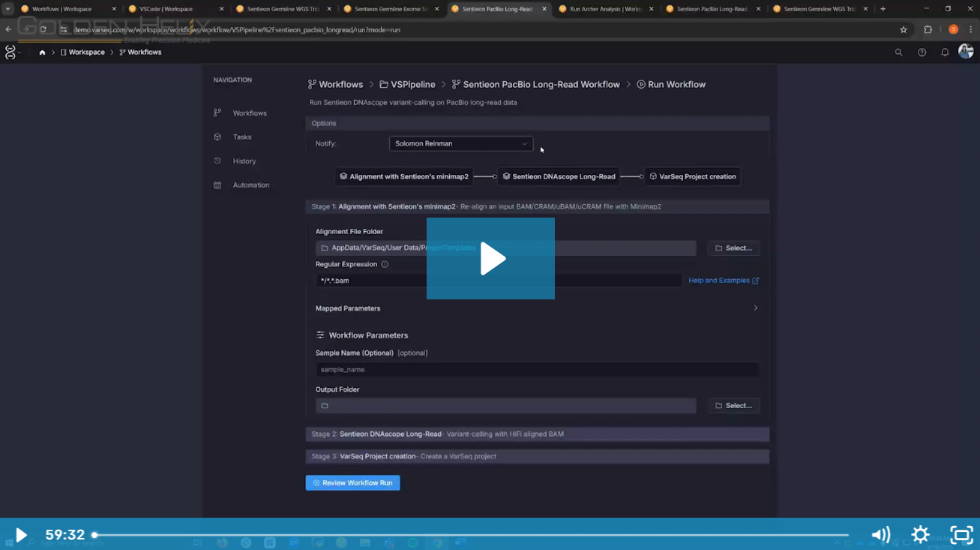Click the browser address bar URL
The height and width of the screenshot is (550, 980).
click(x=237, y=30)
